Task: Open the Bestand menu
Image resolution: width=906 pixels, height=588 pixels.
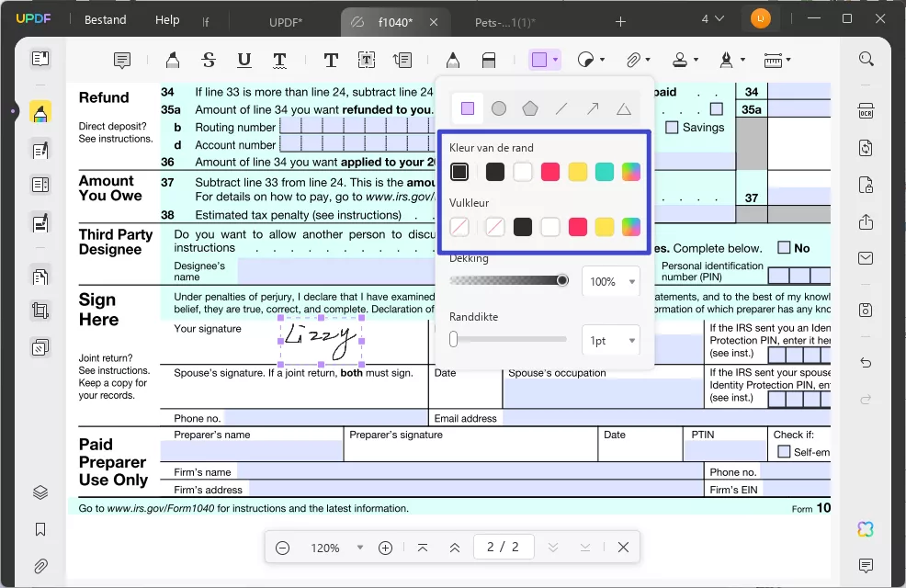Action: pyautogui.click(x=105, y=19)
